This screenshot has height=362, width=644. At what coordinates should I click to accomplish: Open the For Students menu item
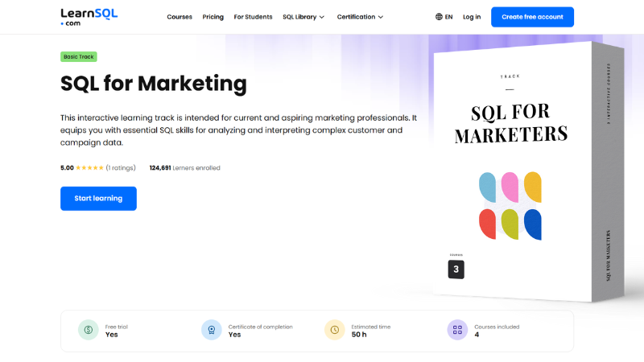[253, 17]
